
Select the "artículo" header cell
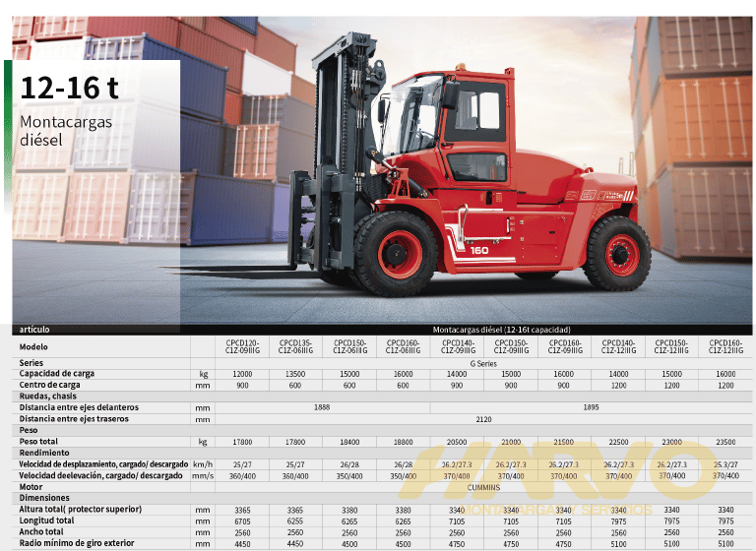[x=34, y=330]
